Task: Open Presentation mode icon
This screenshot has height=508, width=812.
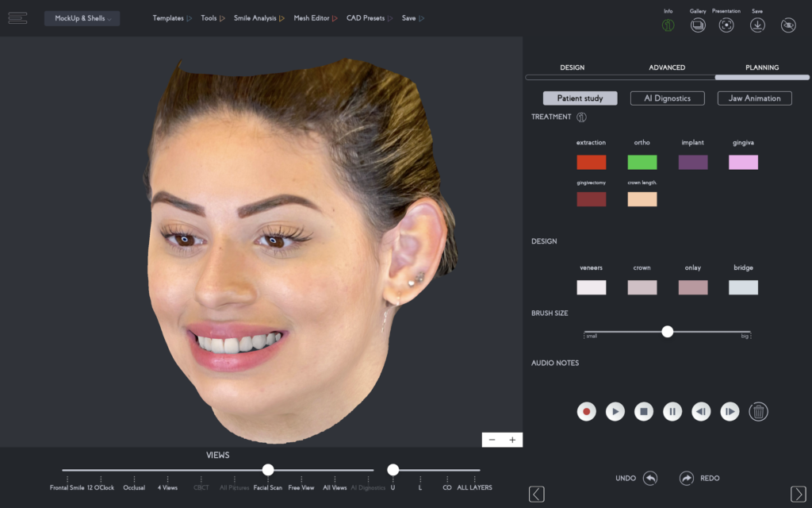Action: [726, 25]
